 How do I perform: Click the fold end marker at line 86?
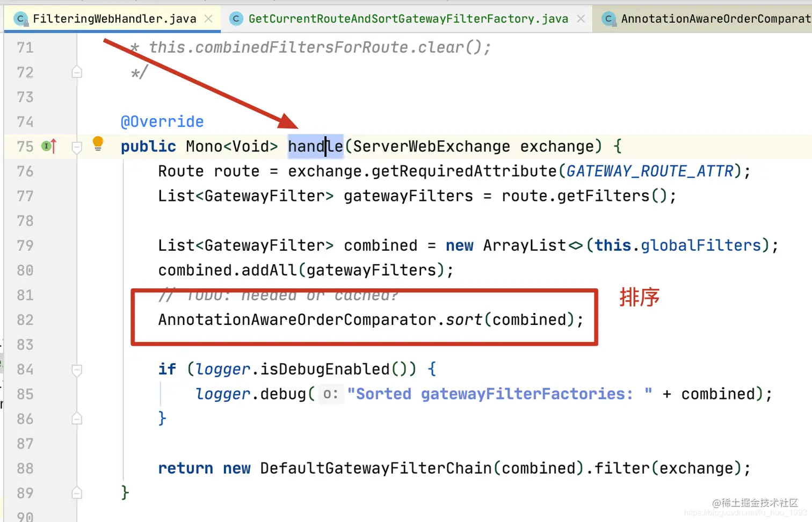[x=77, y=419]
